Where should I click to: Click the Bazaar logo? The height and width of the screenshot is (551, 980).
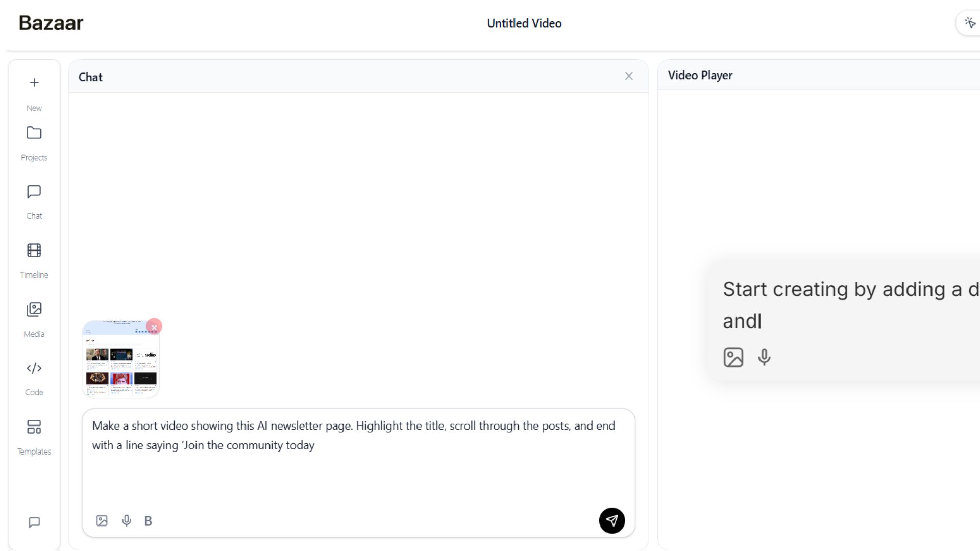coord(51,23)
